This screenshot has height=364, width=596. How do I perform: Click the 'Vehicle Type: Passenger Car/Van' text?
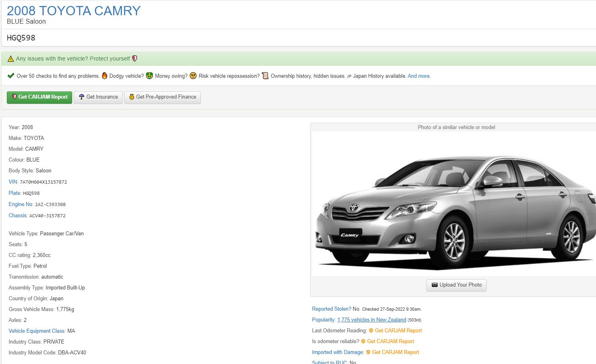click(46, 234)
